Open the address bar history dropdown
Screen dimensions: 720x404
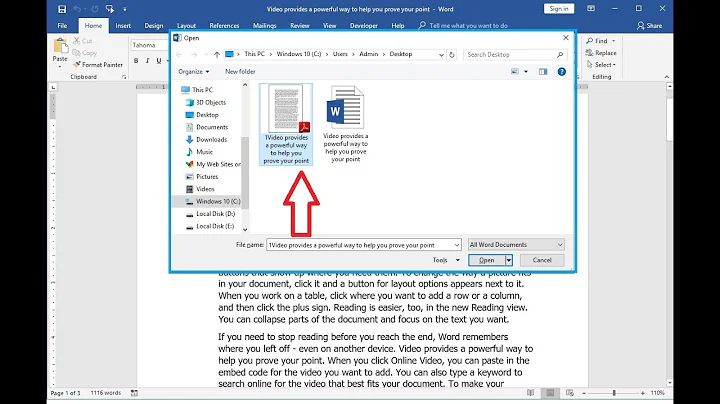(441, 55)
